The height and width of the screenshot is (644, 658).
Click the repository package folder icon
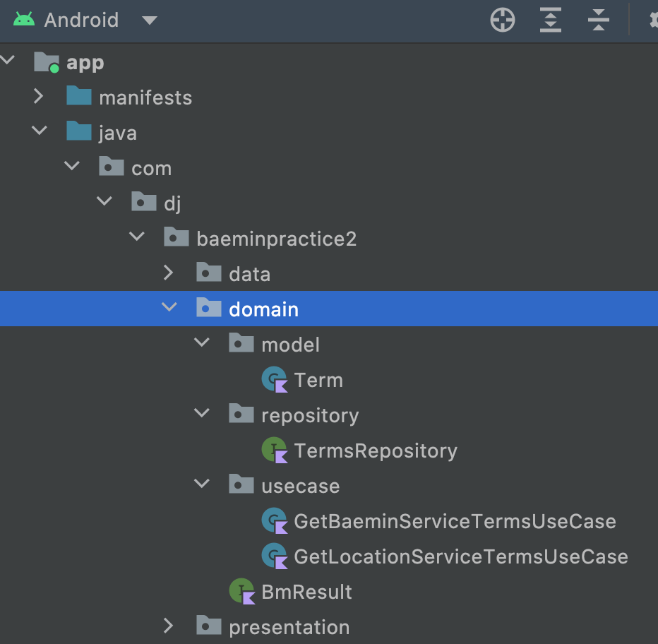click(241, 413)
